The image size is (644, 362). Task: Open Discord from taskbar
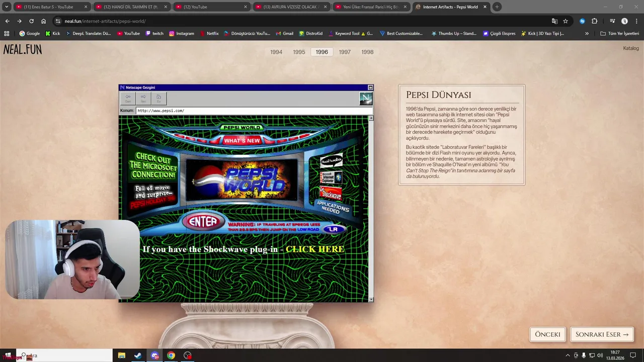coord(154,355)
